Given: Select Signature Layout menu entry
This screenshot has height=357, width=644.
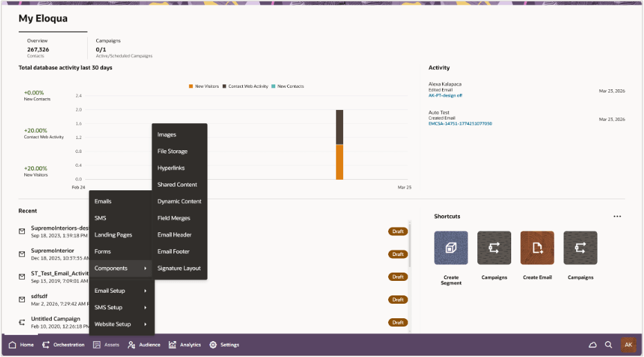Looking at the screenshot, I should point(179,268).
